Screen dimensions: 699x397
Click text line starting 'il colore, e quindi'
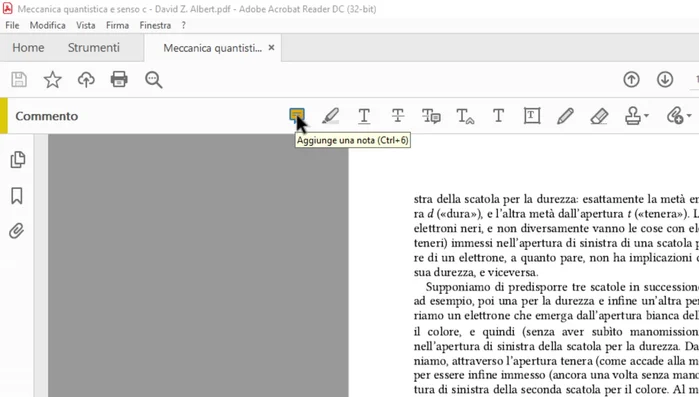pos(556,332)
